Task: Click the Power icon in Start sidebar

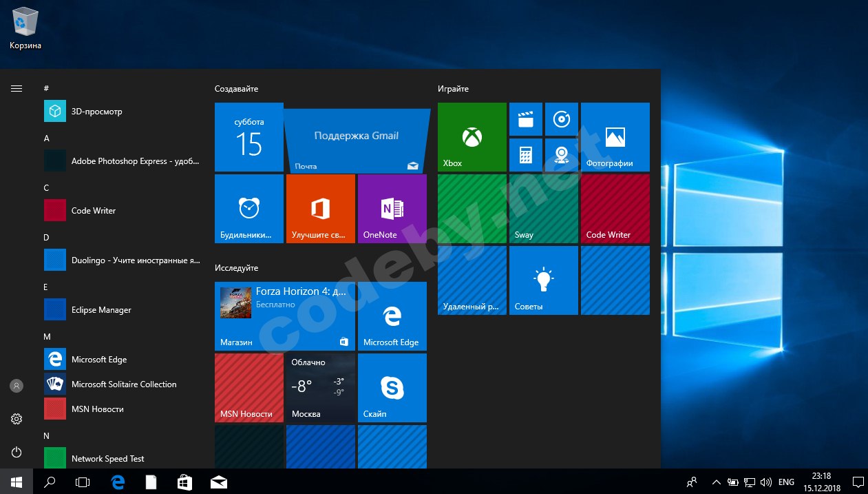Action: point(17,452)
